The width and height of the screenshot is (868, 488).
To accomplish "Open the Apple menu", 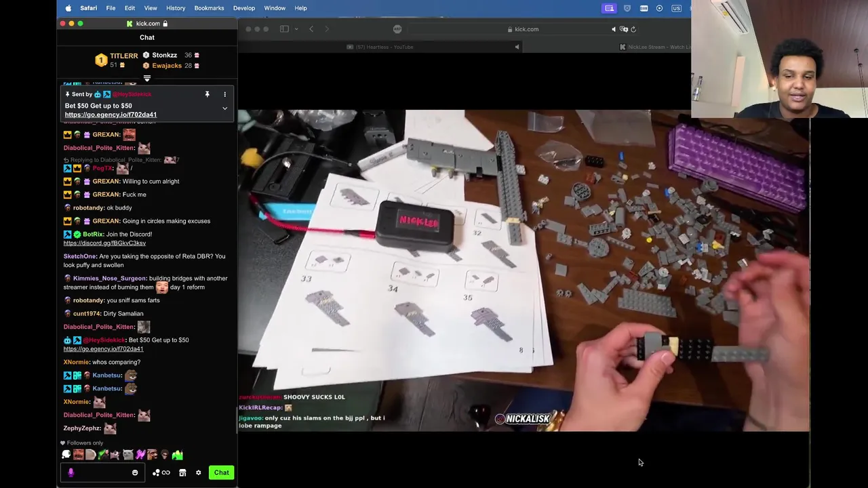I will (x=68, y=8).
